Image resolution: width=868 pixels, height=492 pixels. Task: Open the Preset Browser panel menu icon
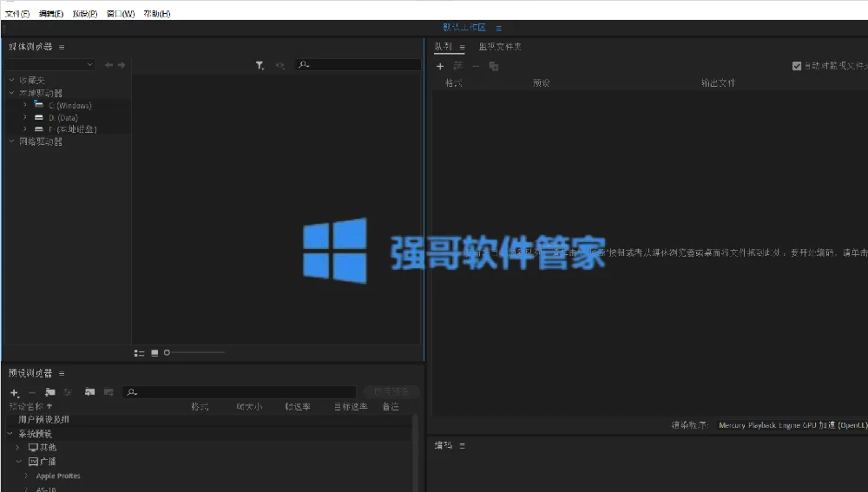[x=62, y=374]
